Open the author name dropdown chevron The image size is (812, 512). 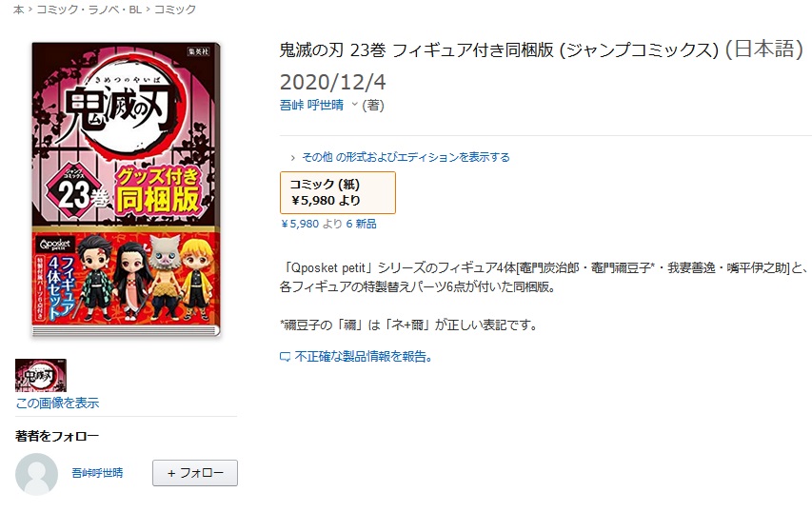click(x=355, y=104)
